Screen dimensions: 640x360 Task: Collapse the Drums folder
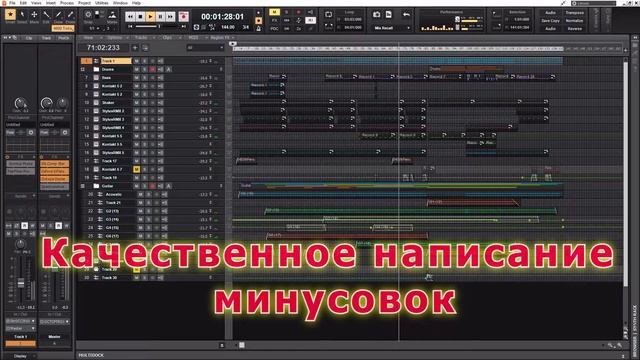click(83, 69)
